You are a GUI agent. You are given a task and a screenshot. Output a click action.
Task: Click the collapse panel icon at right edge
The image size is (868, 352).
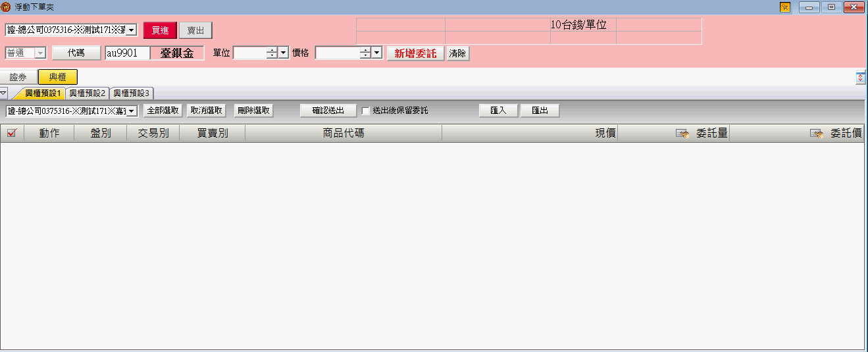tap(860, 78)
